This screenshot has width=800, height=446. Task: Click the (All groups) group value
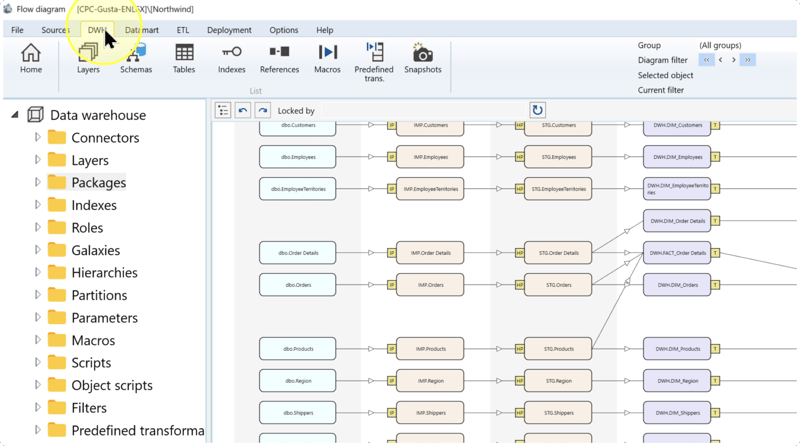click(x=720, y=45)
